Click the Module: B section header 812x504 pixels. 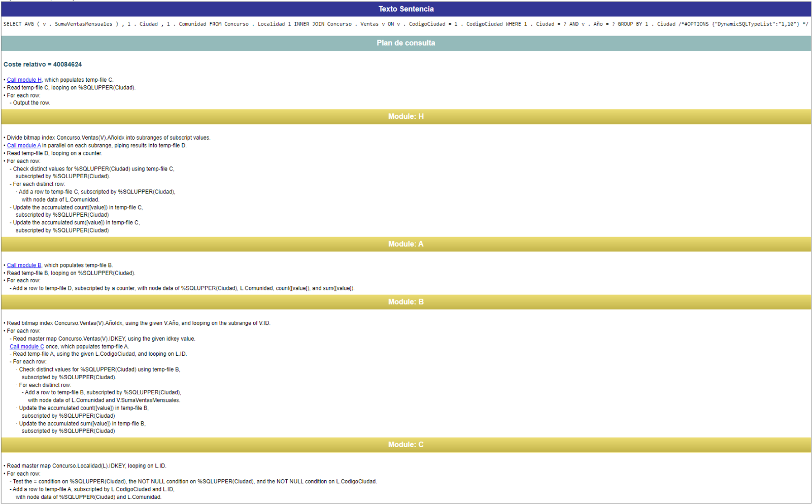click(405, 302)
